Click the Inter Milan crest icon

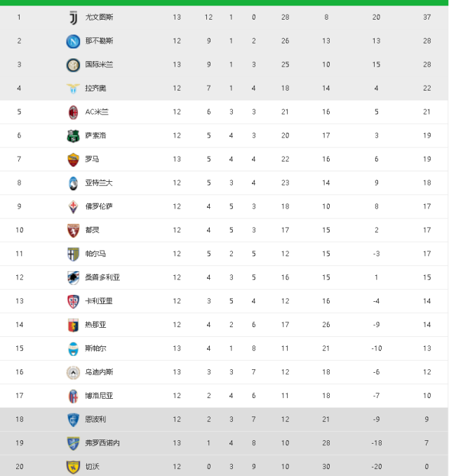pyautogui.click(x=73, y=65)
